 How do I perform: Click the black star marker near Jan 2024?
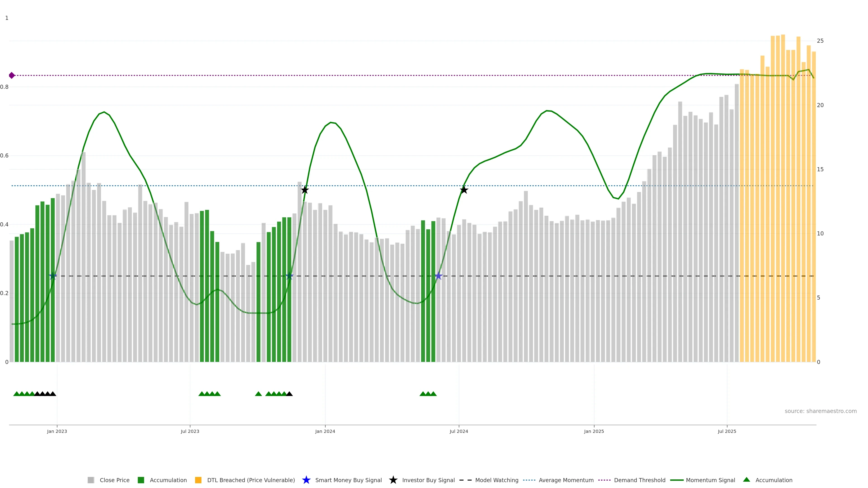(305, 190)
